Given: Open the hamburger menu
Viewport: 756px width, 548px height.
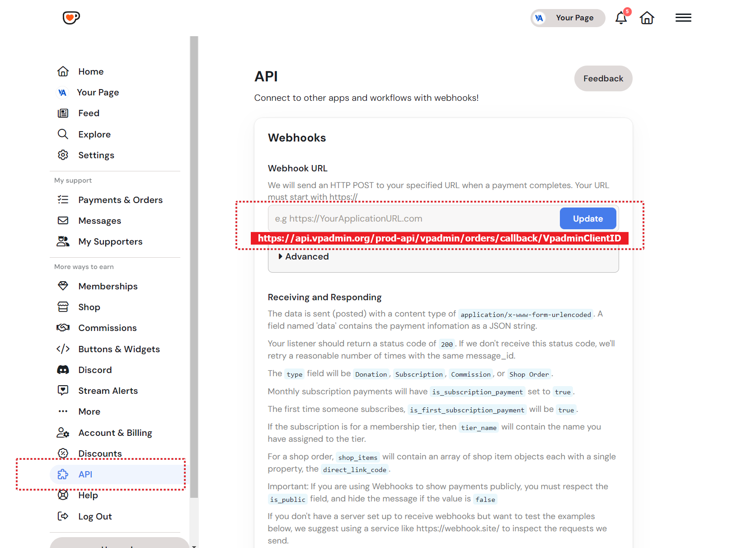Looking at the screenshot, I should point(683,18).
